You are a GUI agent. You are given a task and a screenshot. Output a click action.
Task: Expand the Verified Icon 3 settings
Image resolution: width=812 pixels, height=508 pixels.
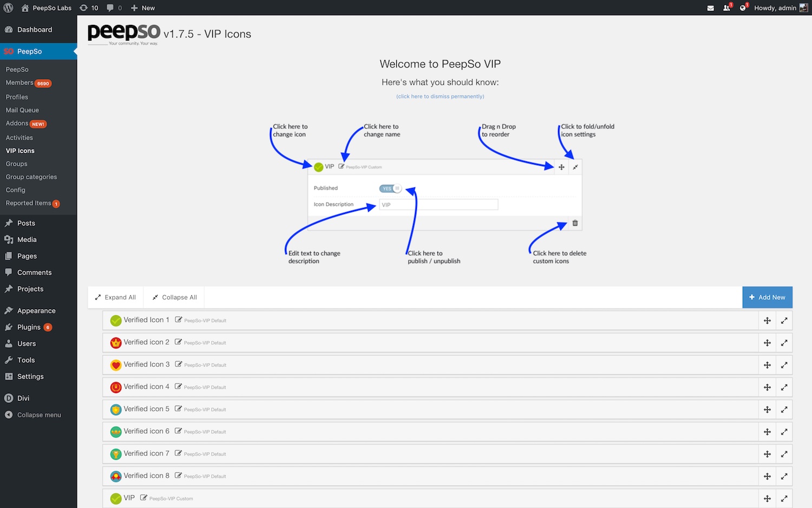784,365
